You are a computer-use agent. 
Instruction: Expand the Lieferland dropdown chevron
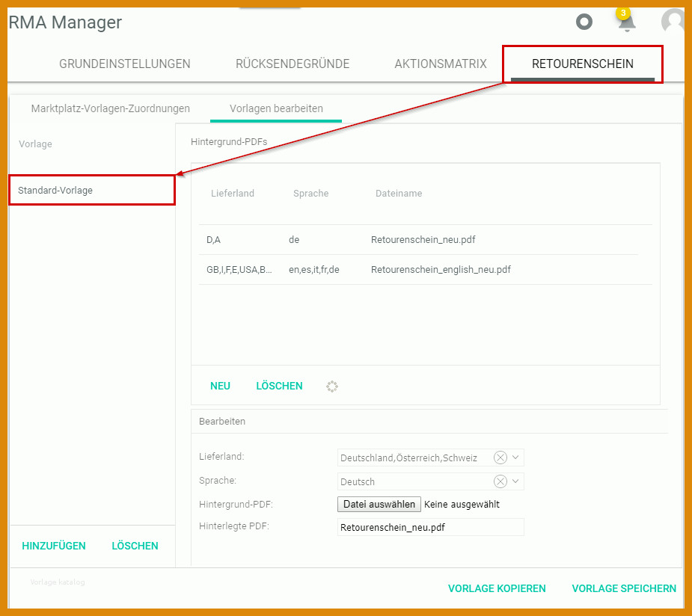tap(515, 458)
